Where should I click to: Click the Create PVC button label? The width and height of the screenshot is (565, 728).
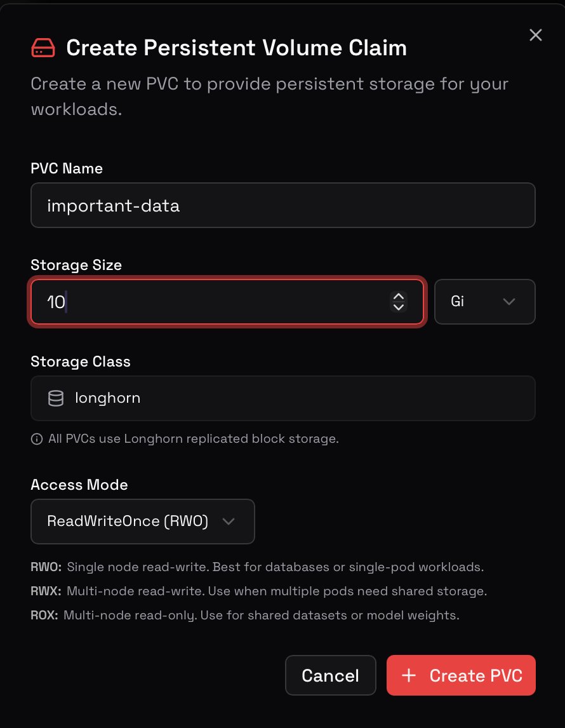475,675
